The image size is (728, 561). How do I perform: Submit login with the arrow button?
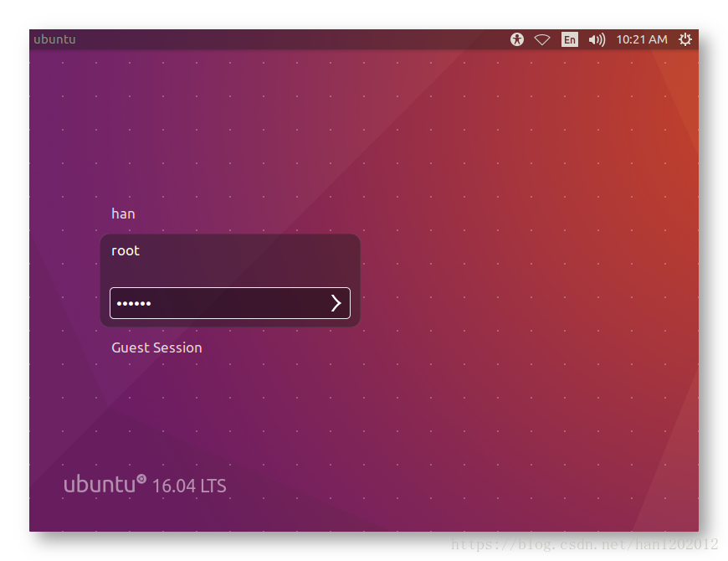[x=336, y=303]
